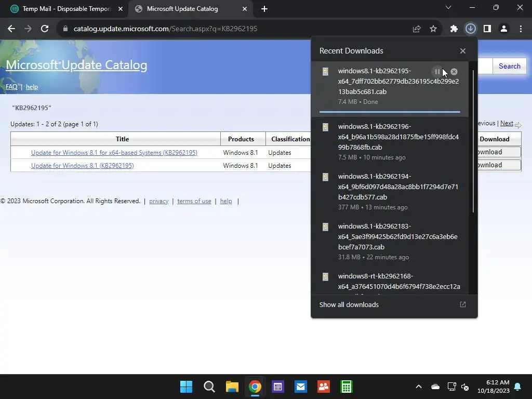Open Update for Windows 8.1 x64-based Systems link
532x399 pixels.
point(114,153)
